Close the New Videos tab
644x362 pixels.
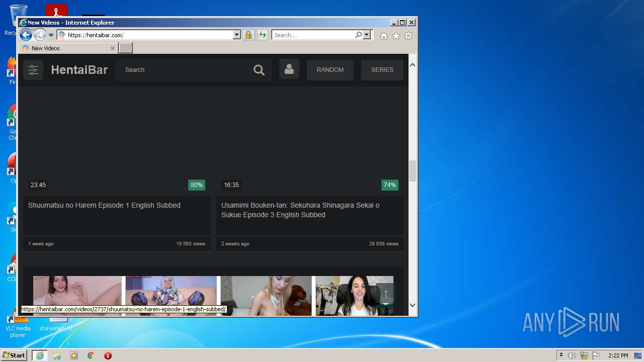(113, 48)
